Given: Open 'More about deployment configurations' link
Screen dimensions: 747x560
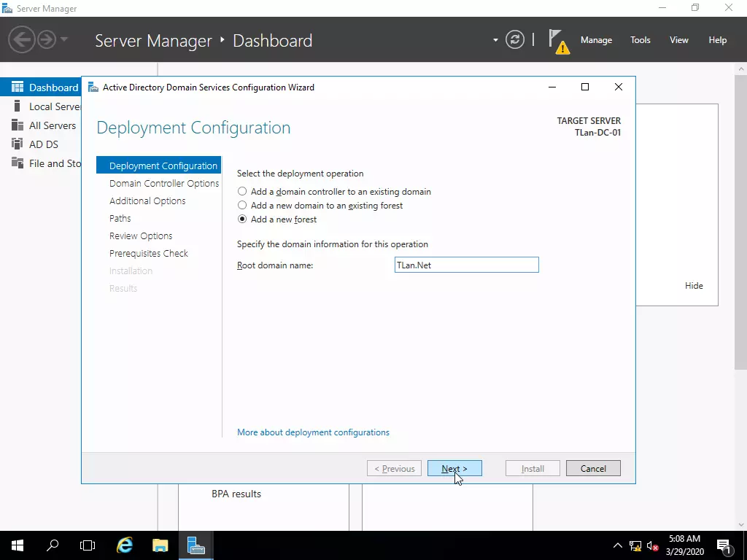Looking at the screenshot, I should pyautogui.click(x=313, y=432).
